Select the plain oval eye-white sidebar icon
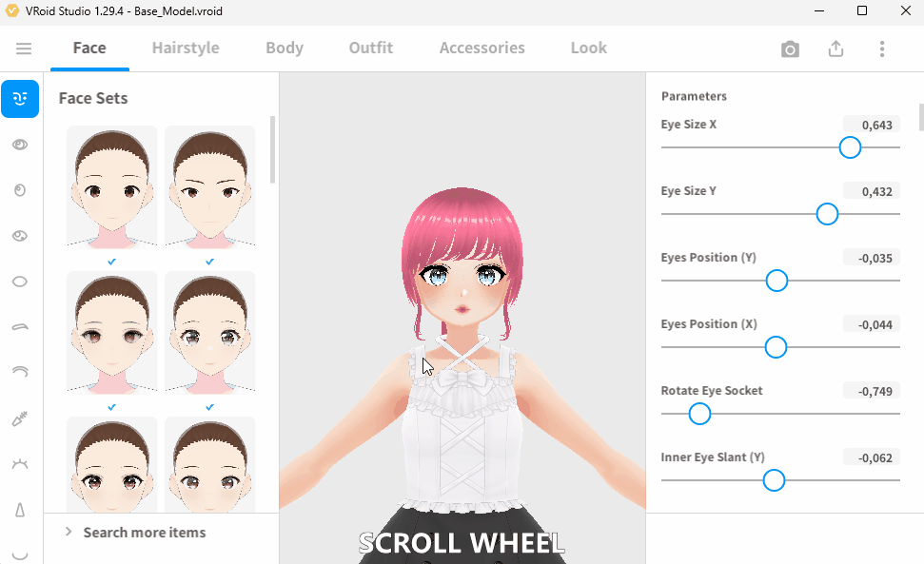 tap(20, 282)
